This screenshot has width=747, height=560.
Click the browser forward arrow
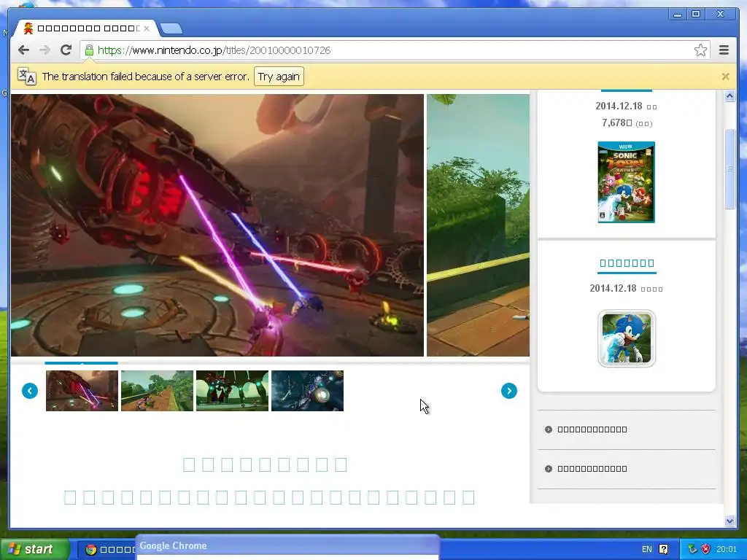click(44, 50)
